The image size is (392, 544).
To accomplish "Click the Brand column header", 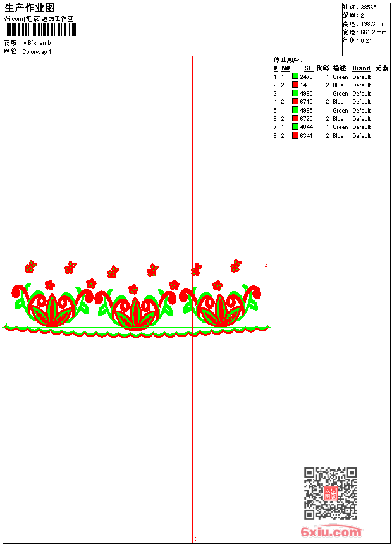I will pos(361,68).
